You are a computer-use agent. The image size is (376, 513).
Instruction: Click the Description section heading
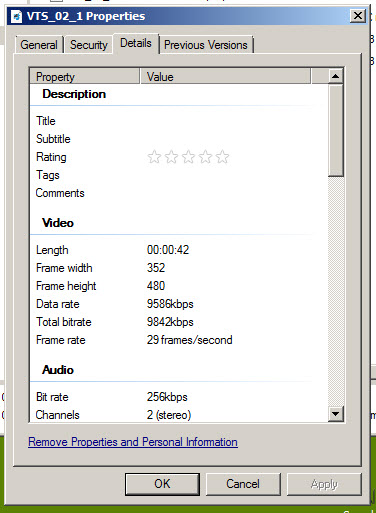coord(74,94)
